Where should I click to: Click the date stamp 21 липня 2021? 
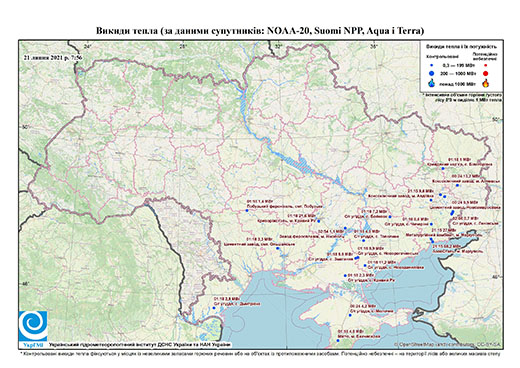[x=53, y=57]
